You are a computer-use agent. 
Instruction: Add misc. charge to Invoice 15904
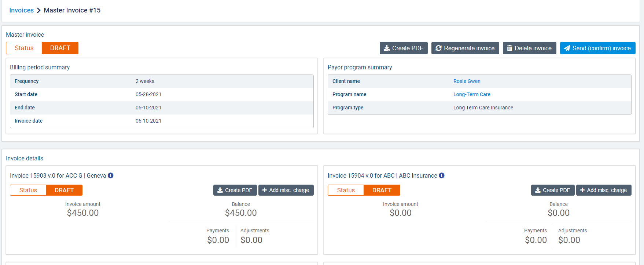pyautogui.click(x=603, y=190)
